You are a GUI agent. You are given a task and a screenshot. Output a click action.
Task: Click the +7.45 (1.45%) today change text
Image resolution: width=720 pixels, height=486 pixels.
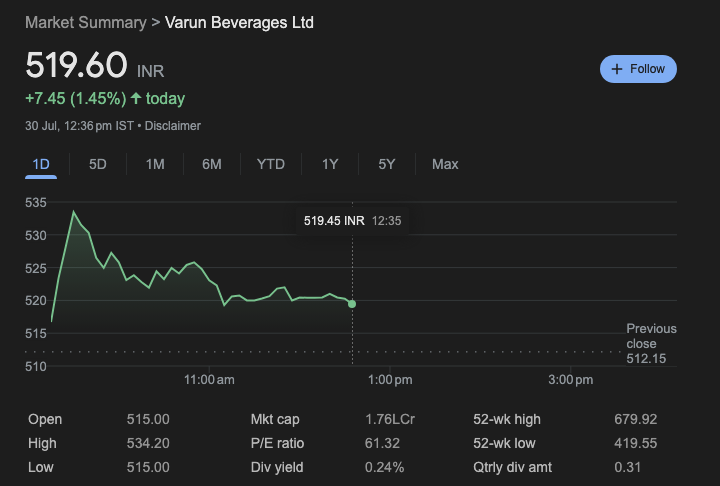coord(105,98)
